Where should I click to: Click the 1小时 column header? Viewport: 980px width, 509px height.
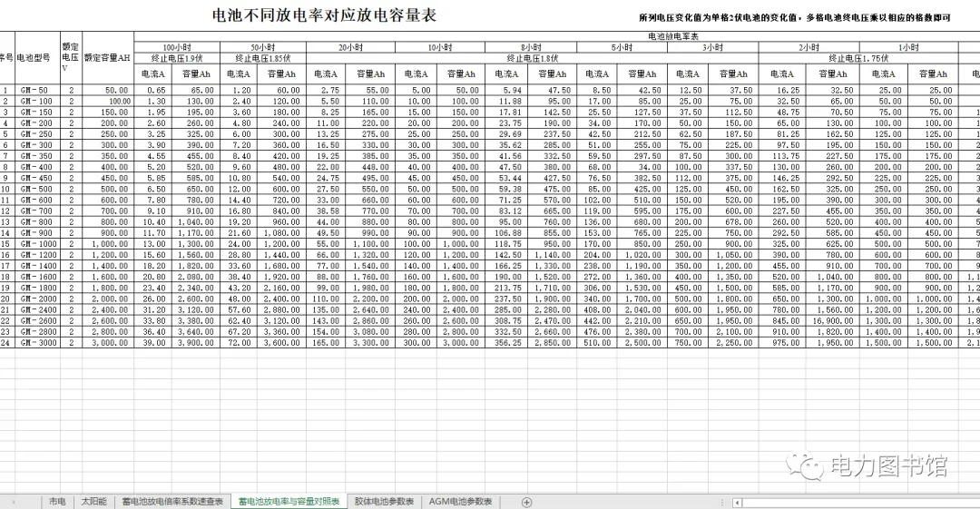pyautogui.click(x=908, y=47)
